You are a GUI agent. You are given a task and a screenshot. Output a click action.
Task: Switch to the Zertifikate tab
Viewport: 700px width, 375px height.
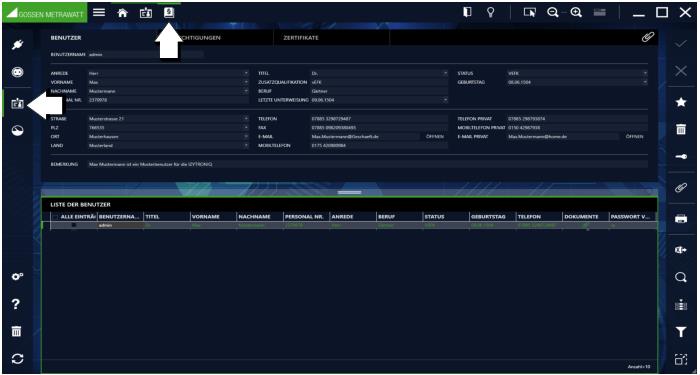coord(301,38)
